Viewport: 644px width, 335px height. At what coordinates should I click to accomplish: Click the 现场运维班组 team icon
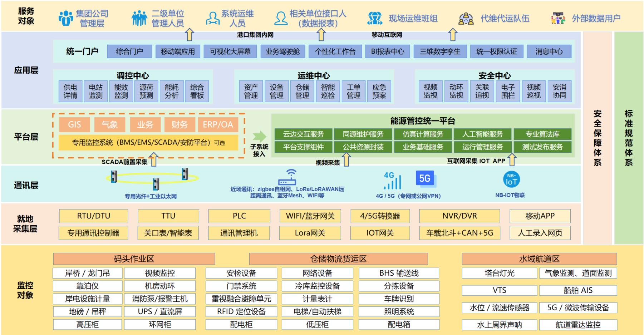click(x=375, y=18)
